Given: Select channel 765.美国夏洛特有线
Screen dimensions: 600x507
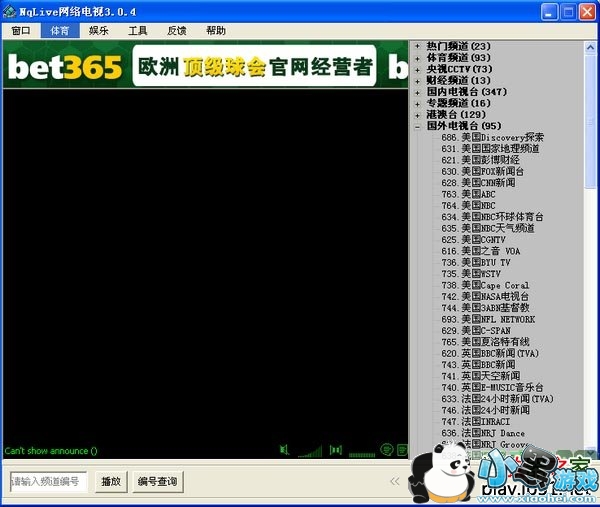Looking at the screenshot, I should click(486, 342).
